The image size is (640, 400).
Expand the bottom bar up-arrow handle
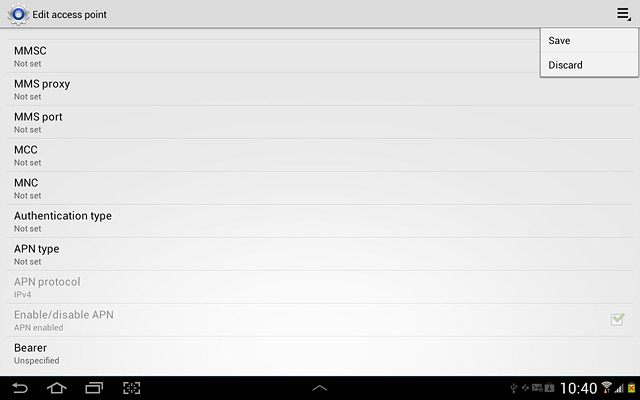(x=320, y=388)
